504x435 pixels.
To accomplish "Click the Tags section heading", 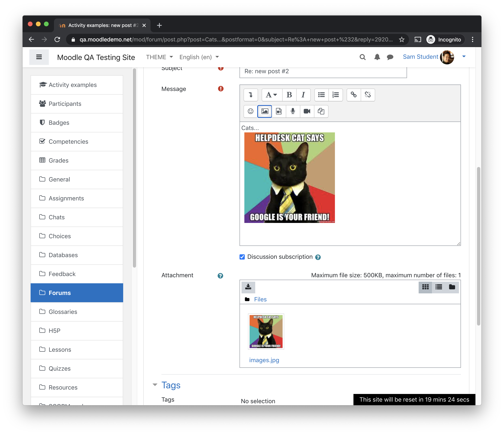I will 171,385.
